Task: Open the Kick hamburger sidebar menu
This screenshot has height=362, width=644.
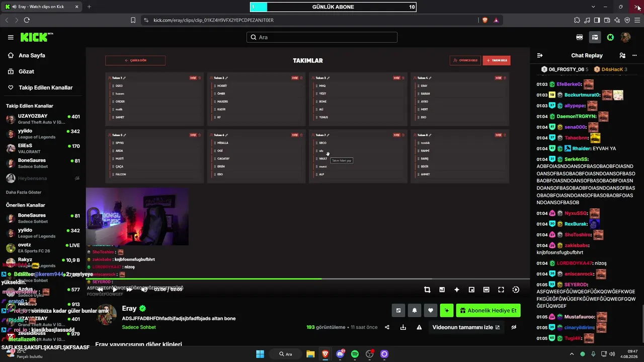Action: click(11, 37)
